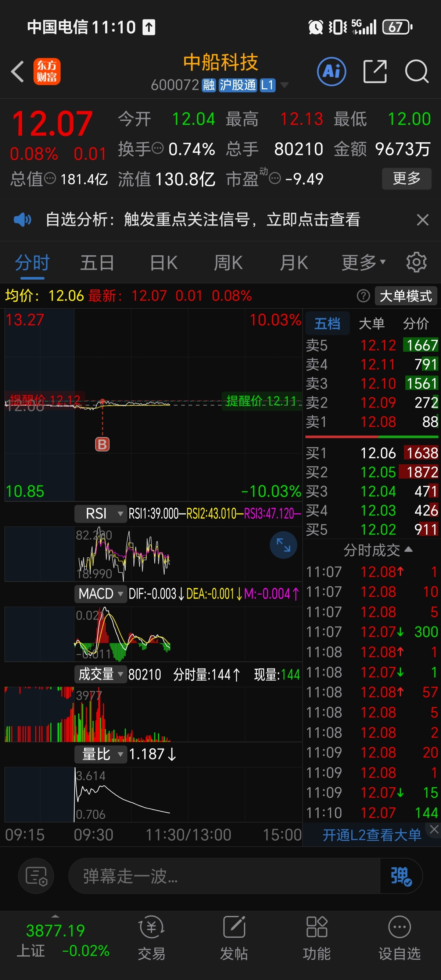Tap the 上证 3877.19 index value
This screenshot has height=980, width=441.
pos(55,931)
